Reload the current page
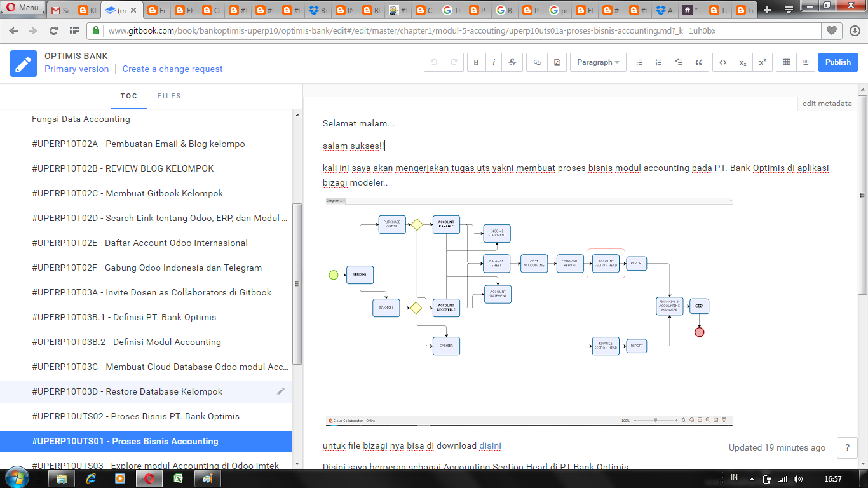Viewport: 868px width, 488px height. (x=53, y=30)
